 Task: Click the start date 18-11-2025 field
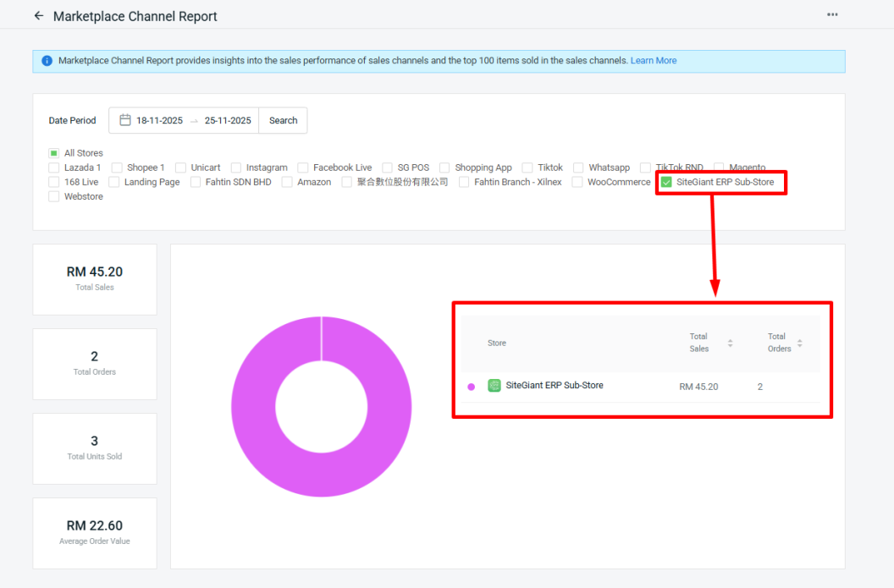coord(159,120)
